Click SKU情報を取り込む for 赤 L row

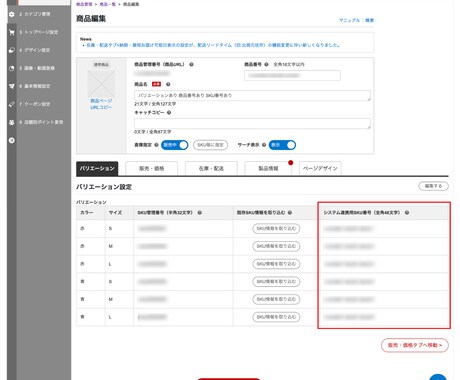point(276,264)
